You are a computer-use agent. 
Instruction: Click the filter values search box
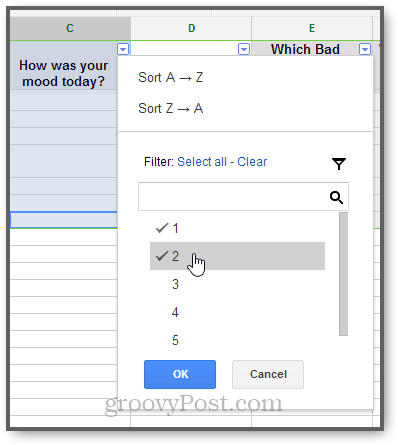pos(243,197)
